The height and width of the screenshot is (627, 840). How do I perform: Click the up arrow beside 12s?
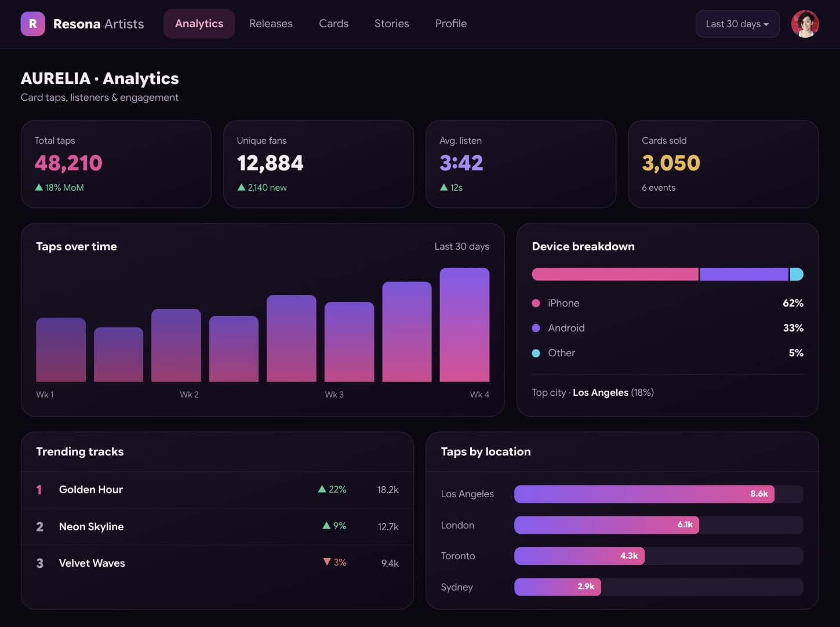pos(443,187)
